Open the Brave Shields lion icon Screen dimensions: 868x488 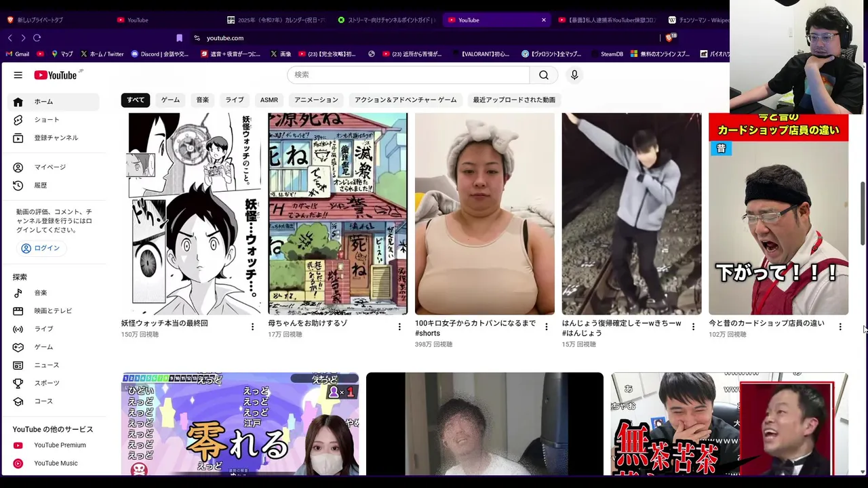click(x=670, y=38)
